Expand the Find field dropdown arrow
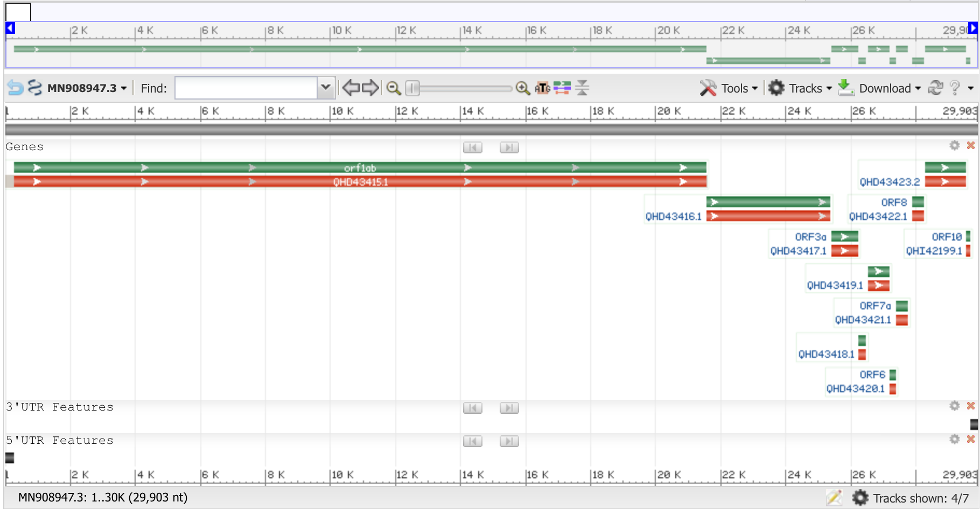The image size is (980, 509). click(325, 88)
